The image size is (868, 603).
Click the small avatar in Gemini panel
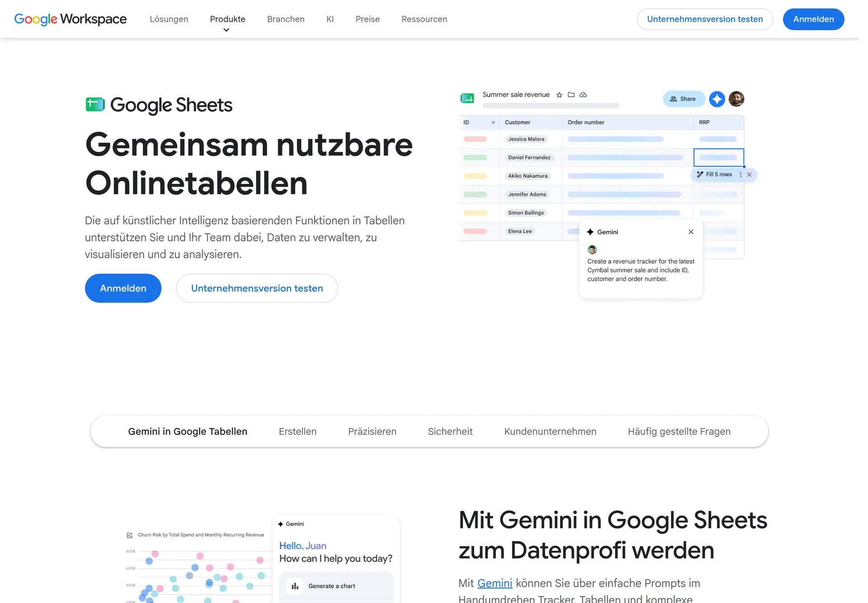pos(592,249)
